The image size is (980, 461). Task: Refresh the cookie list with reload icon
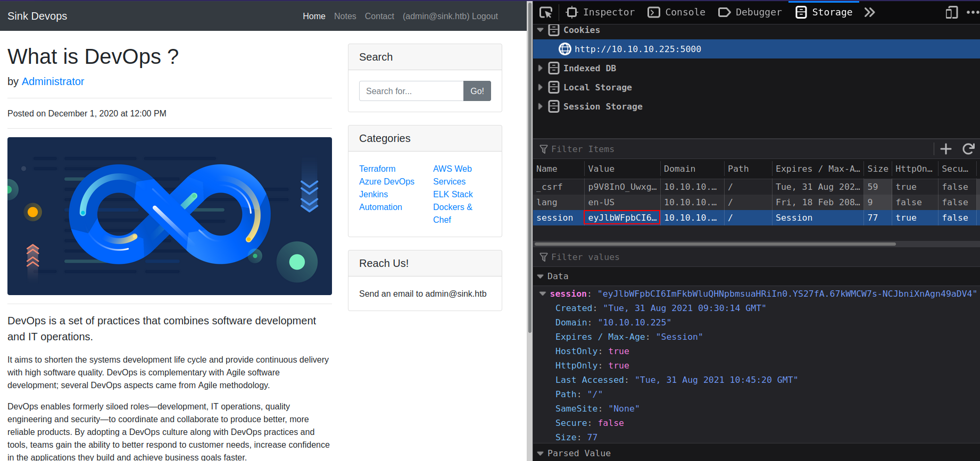pyautogui.click(x=968, y=149)
